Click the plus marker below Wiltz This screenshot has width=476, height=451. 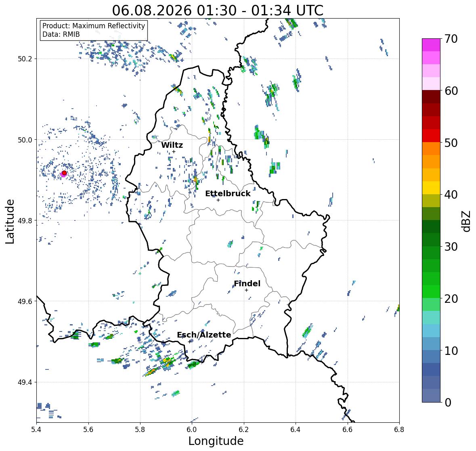click(x=174, y=152)
